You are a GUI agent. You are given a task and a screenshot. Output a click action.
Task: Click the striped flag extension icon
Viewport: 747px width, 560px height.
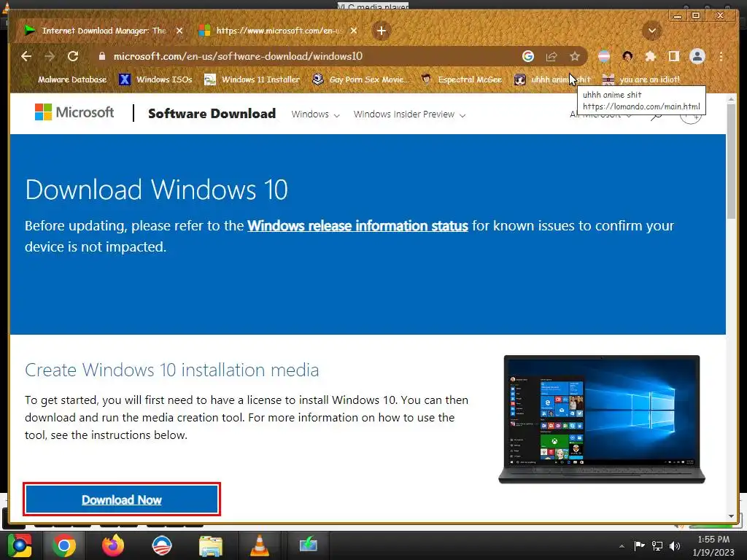point(603,56)
